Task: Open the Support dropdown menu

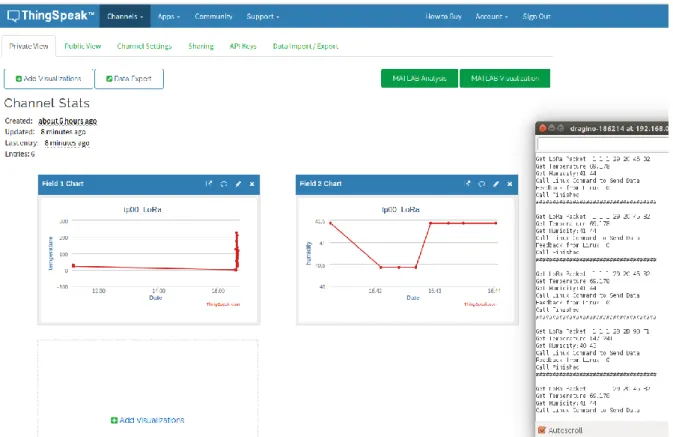Action: (x=263, y=16)
